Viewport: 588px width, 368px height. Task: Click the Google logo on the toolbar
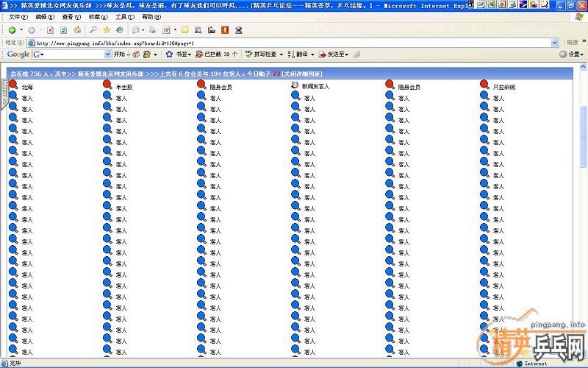(18, 54)
